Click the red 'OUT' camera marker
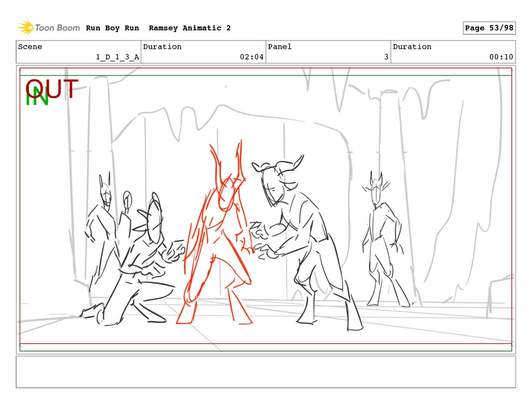Viewport: 532px width, 412px height. [x=52, y=88]
